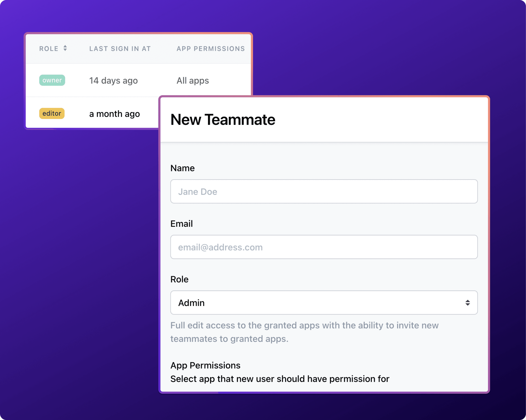Image resolution: width=526 pixels, height=420 pixels.
Task: Click the Email field label
Action: [182, 224]
